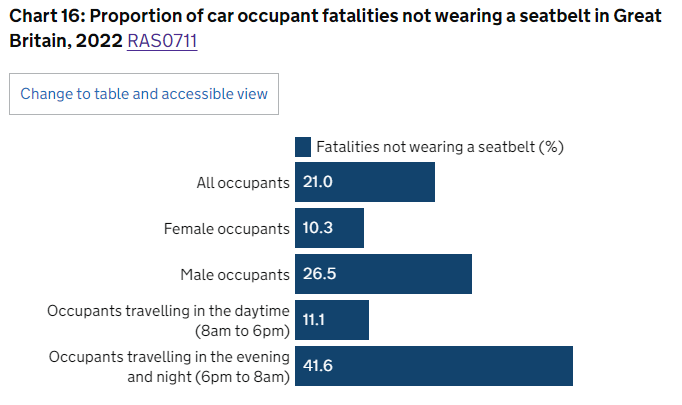Click the evening and night (6pm to 8am) label
Screen dimensions: 682x405
tap(169, 366)
